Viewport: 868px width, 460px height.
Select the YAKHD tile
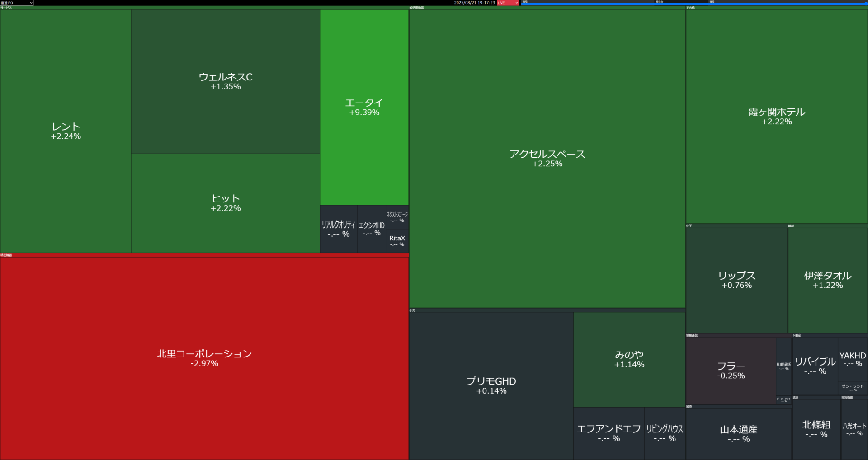(853, 359)
